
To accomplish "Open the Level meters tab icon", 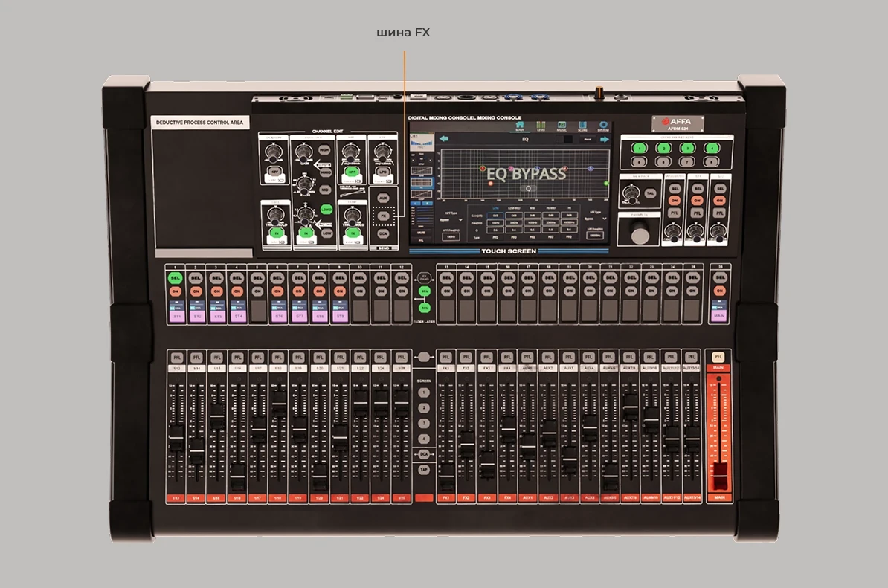I will (x=541, y=126).
